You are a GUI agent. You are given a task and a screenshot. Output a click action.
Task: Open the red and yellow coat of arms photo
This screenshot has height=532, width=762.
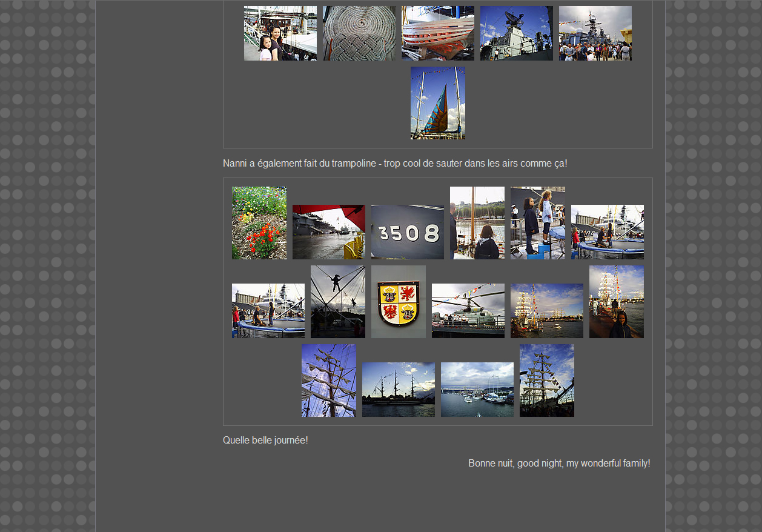pos(398,302)
